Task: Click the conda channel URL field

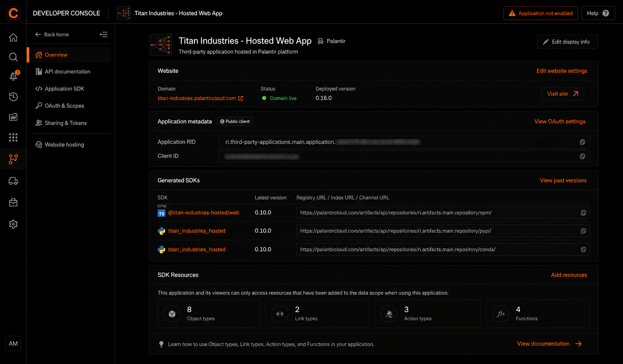Action: (443, 250)
